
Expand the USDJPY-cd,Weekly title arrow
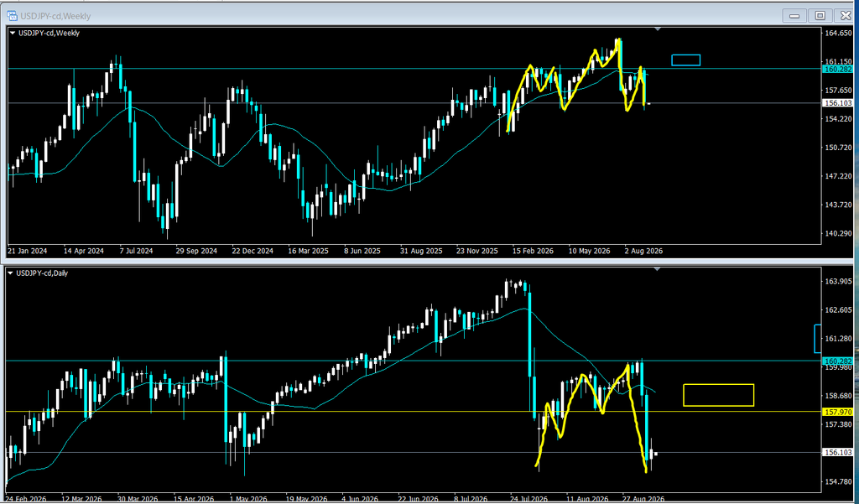(x=13, y=34)
